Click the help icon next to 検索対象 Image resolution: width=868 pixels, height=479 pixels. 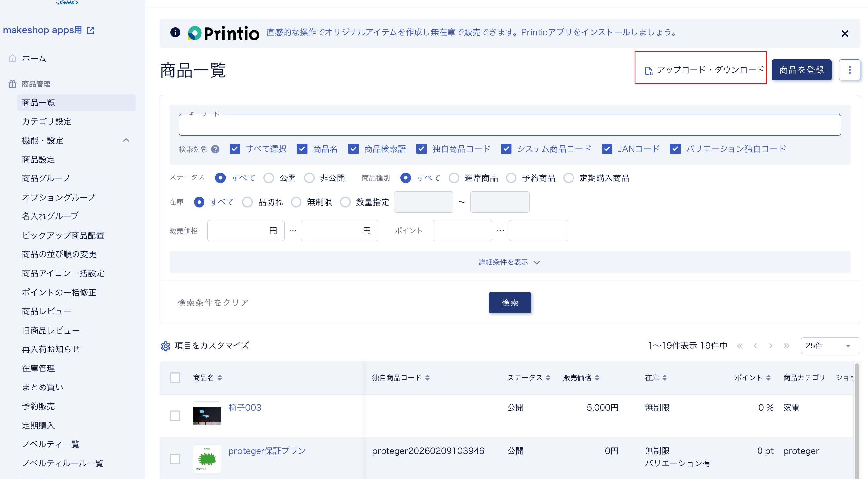pyautogui.click(x=215, y=149)
